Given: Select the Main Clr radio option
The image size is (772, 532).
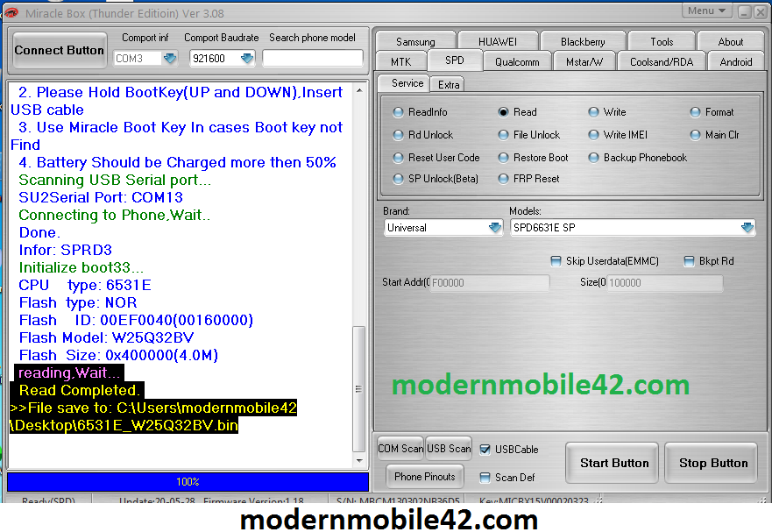Looking at the screenshot, I should (x=715, y=135).
